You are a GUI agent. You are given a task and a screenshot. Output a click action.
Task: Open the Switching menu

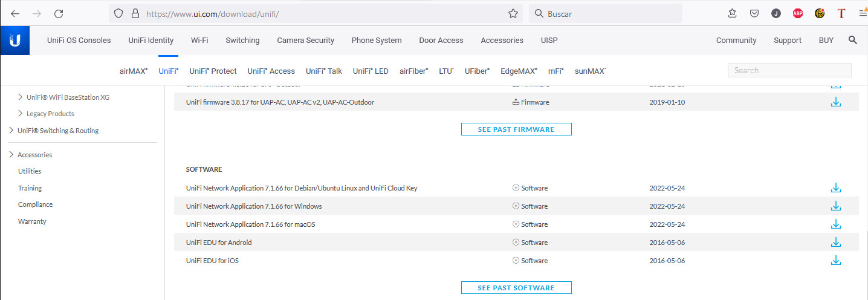(x=242, y=41)
